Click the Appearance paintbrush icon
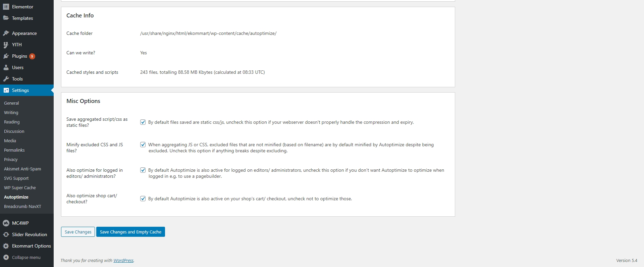 (6, 33)
